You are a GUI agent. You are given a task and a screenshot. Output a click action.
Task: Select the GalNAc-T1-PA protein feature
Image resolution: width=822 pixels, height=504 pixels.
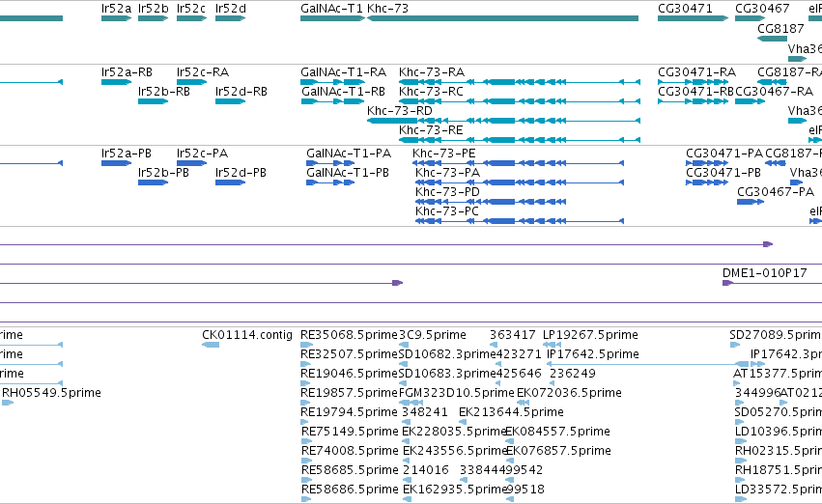tap(330, 163)
